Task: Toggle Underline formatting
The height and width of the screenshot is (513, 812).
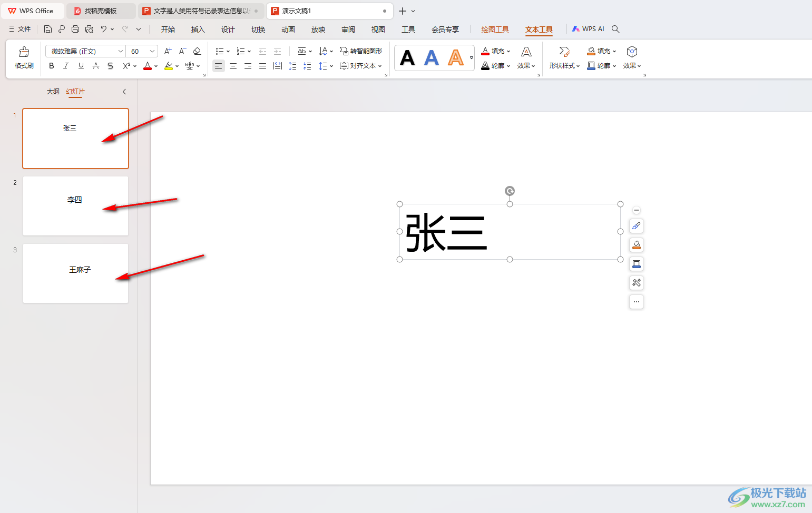Action: point(81,66)
